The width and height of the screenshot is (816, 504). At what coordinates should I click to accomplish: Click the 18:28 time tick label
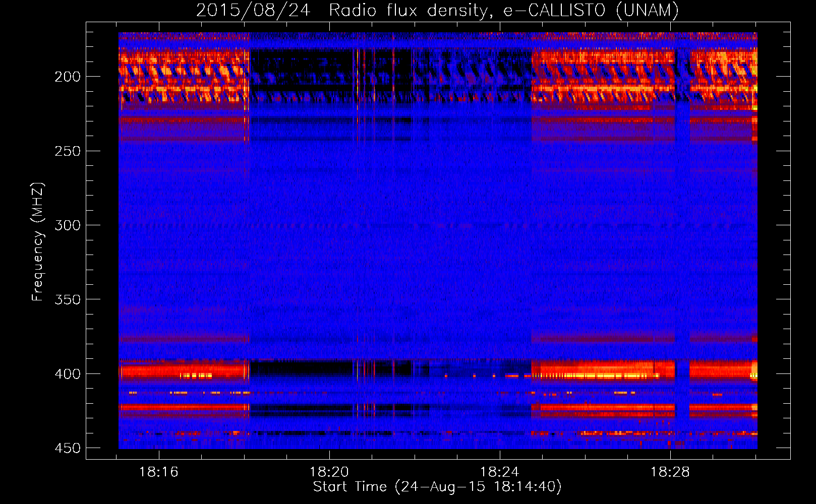pyautogui.click(x=670, y=472)
